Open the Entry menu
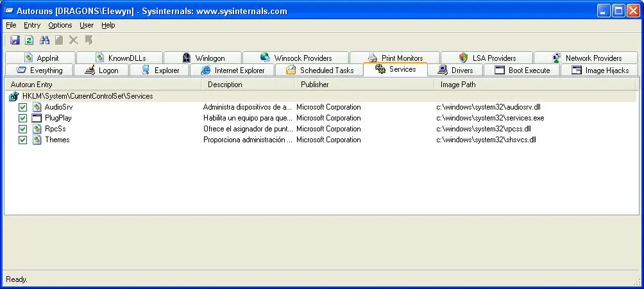The image size is (644, 289). click(x=32, y=25)
